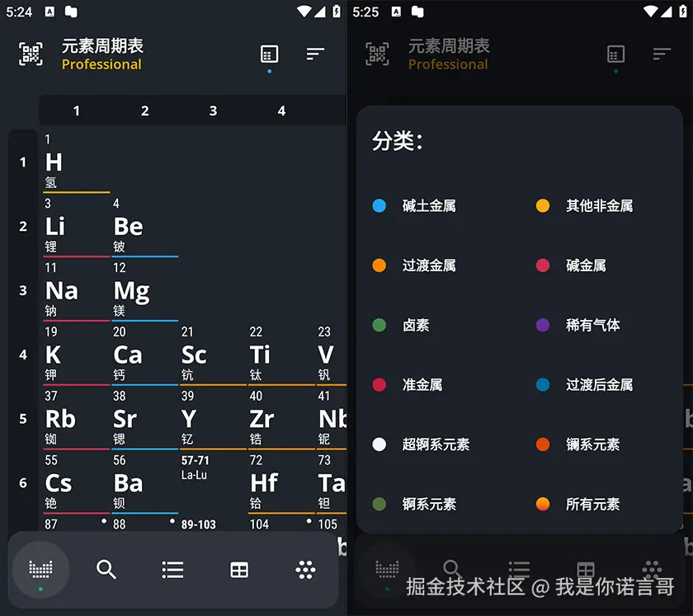693x616 pixels.
Task: Open the dots cluster tab in bottom navigation
Action: pyautogui.click(x=305, y=570)
